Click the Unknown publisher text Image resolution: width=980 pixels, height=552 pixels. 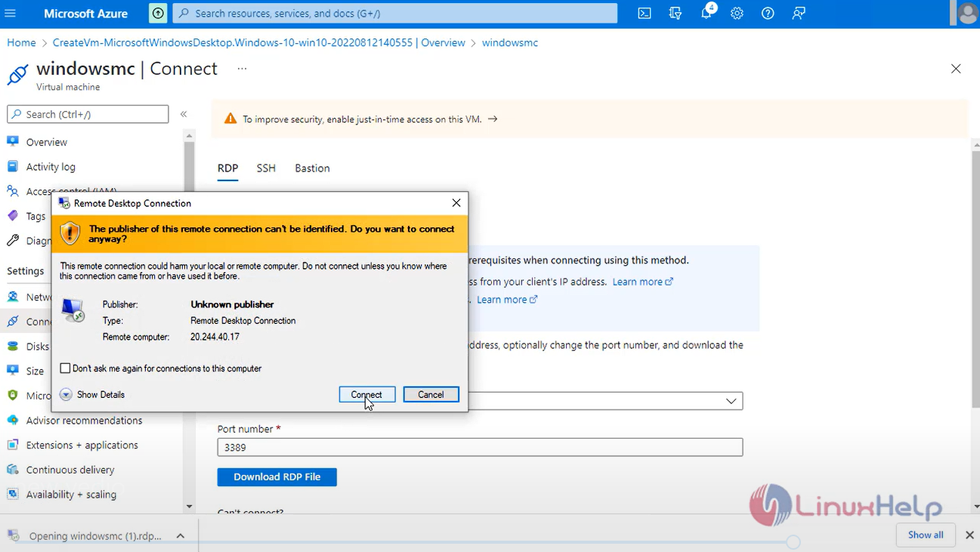coord(232,304)
